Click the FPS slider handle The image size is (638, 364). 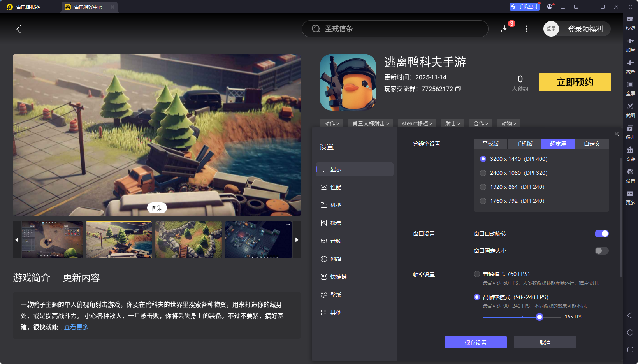539,317
